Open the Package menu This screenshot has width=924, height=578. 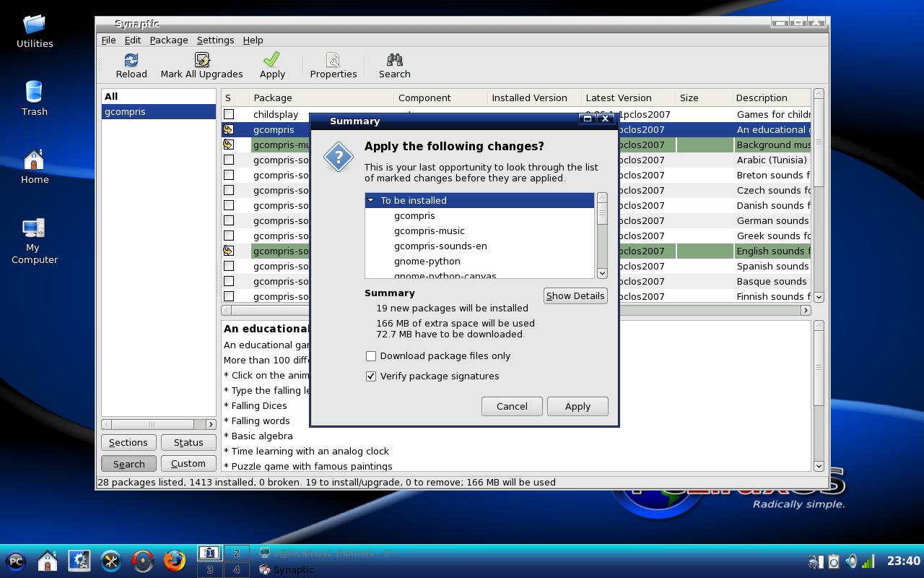coord(169,40)
